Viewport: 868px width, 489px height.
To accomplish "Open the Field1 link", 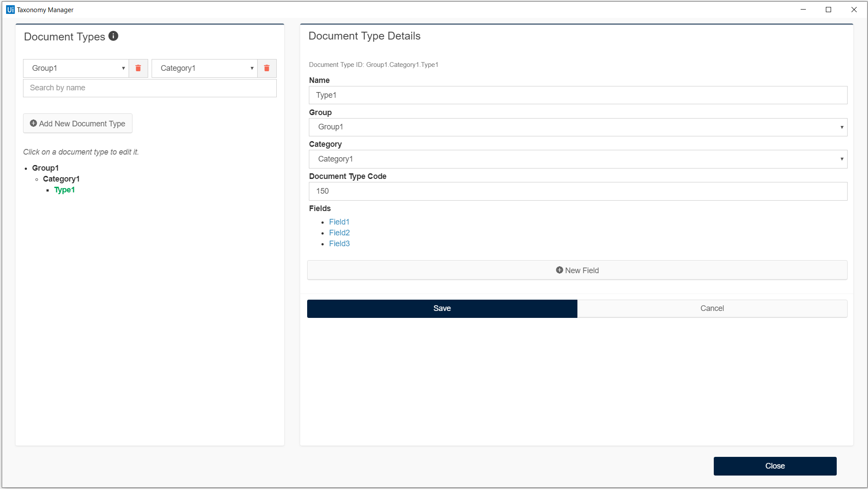I will 339,222.
